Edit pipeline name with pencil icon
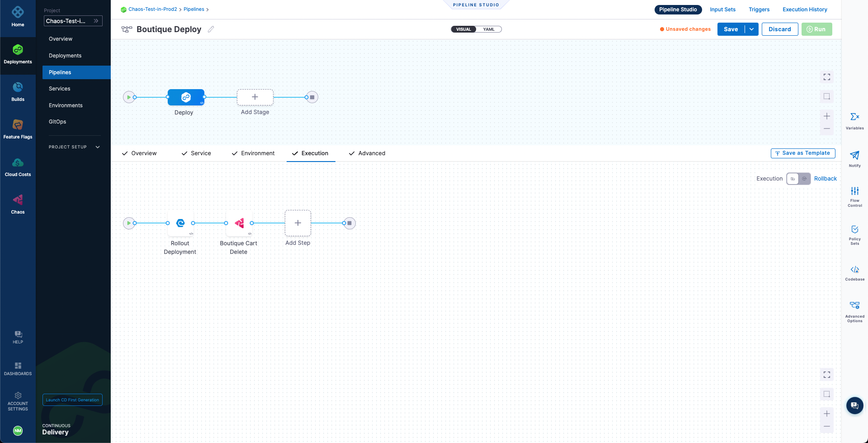Viewport: 868px width, 443px height. pyautogui.click(x=211, y=29)
